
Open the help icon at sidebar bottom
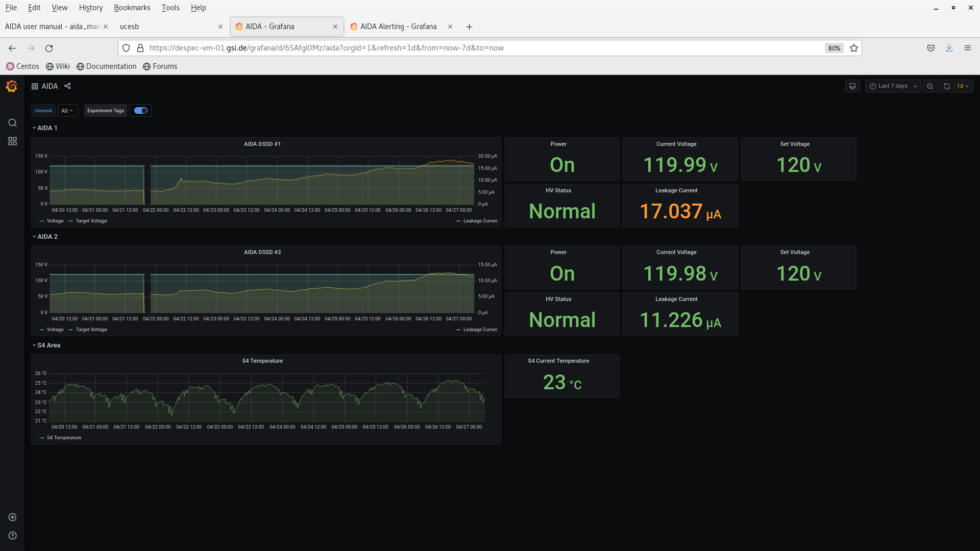click(12, 536)
